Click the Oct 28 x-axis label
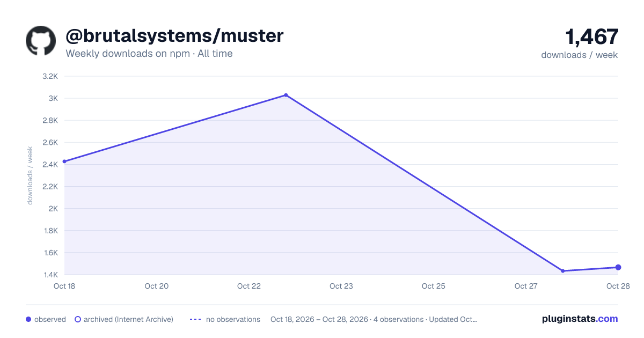 click(x=617, y=286)
